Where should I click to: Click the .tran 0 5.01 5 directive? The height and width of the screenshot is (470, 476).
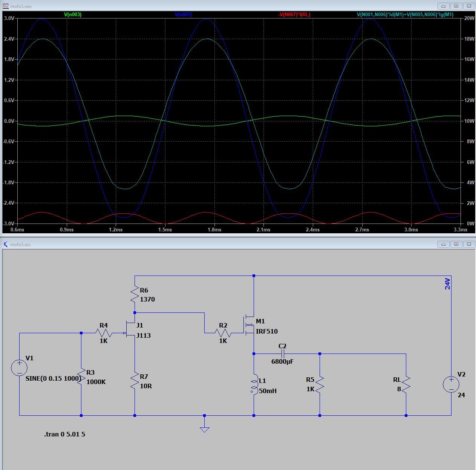(64, 434)
